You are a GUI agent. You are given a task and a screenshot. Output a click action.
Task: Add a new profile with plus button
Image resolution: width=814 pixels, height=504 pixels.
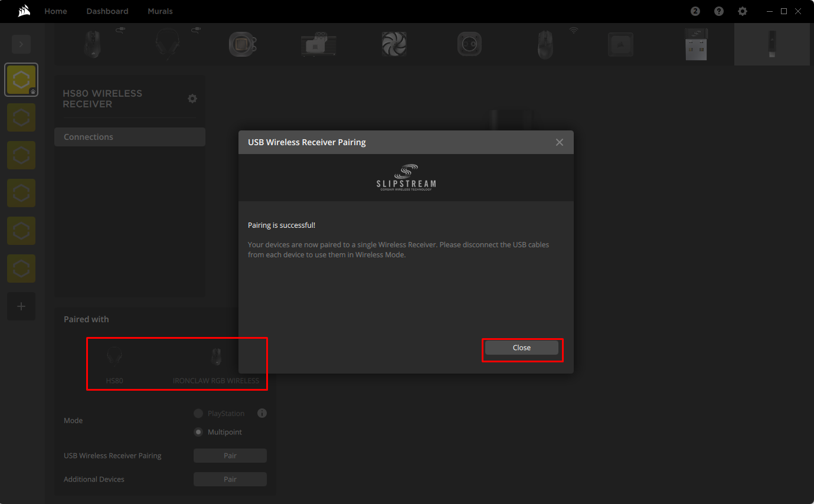tap(21, 306)
